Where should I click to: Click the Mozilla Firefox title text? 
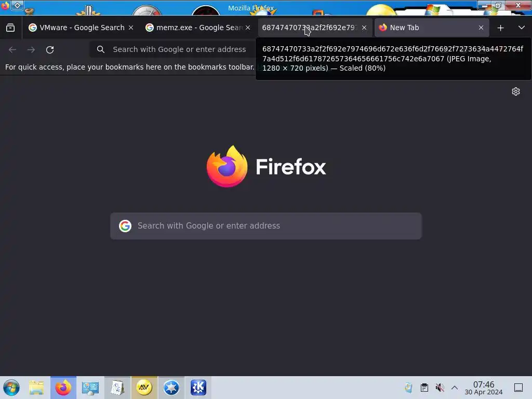point(251,8)
